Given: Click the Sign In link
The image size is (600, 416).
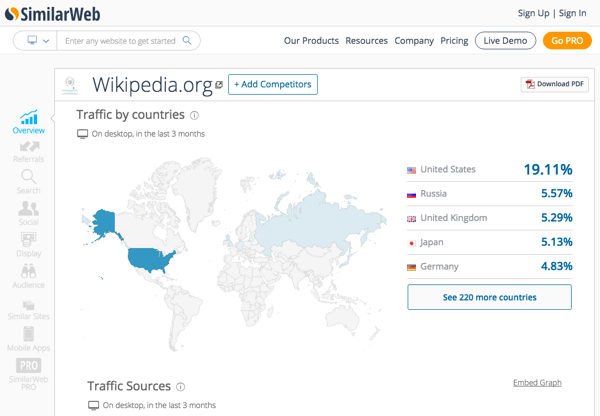Looking at the screenshot, I should [572, 13].
